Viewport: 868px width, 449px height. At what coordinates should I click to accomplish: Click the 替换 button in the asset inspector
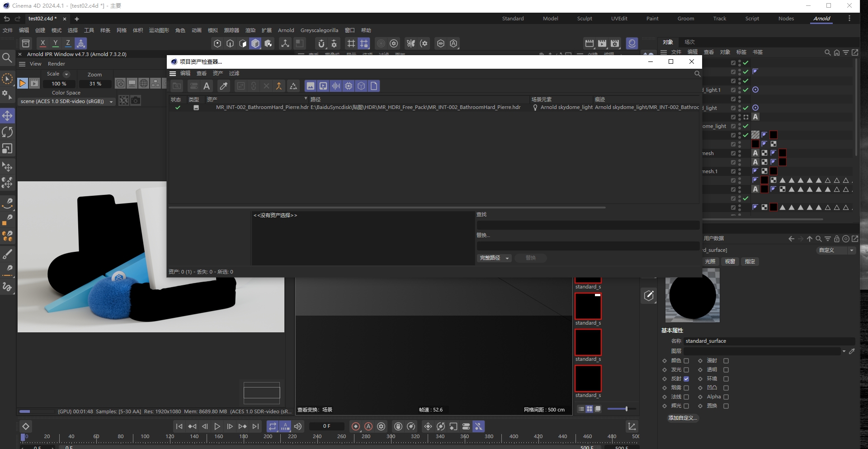(x=531, y=258)
